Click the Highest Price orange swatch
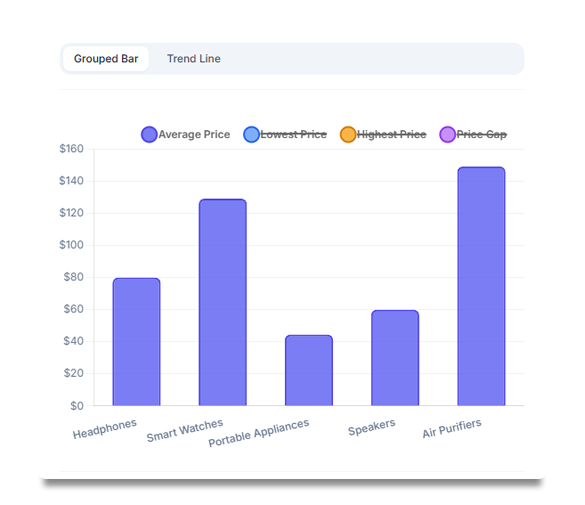Viewport: 585px width, 505px height. [348, 134]
